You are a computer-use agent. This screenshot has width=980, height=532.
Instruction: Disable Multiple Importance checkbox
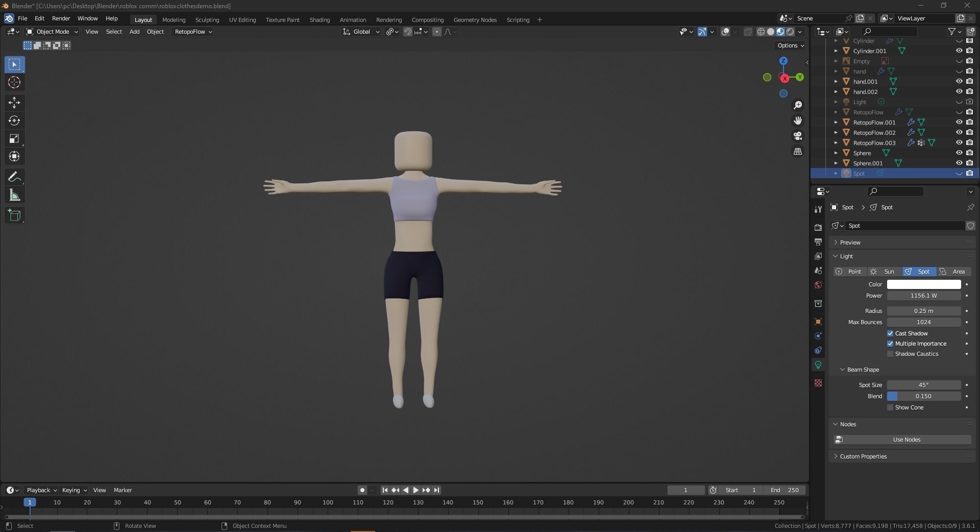890,344
